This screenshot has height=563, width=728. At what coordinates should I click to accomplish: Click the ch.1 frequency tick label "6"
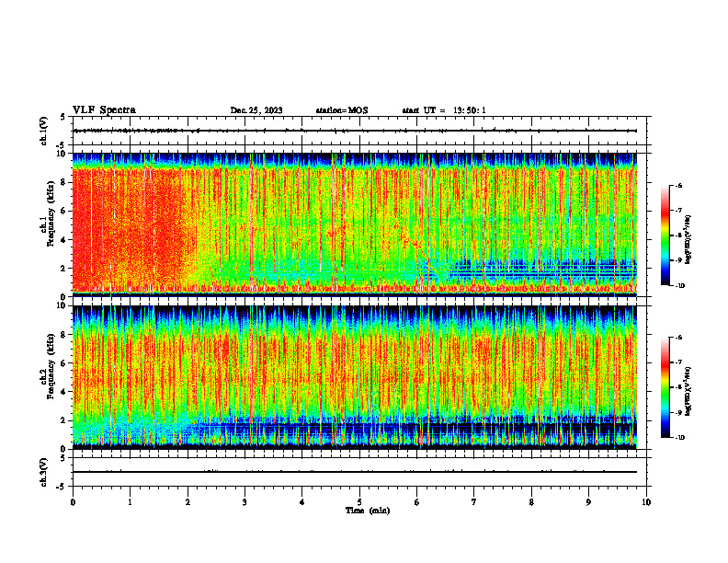coord(64,211)
